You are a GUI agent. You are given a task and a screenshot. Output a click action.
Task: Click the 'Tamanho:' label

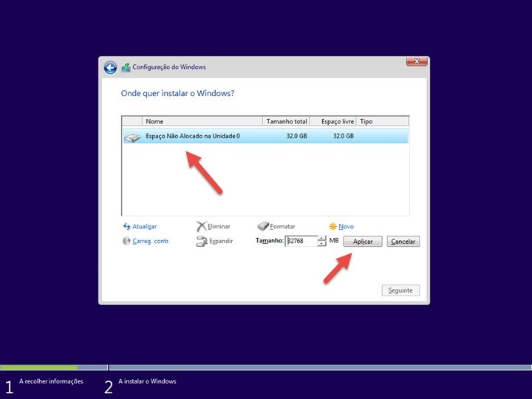(x=270, y=241)
